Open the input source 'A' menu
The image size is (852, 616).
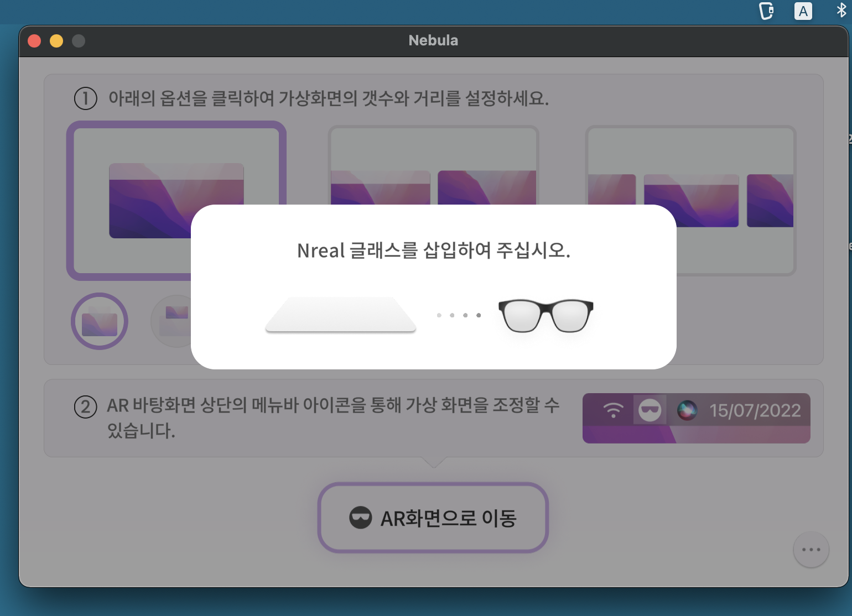coord(803,11)
